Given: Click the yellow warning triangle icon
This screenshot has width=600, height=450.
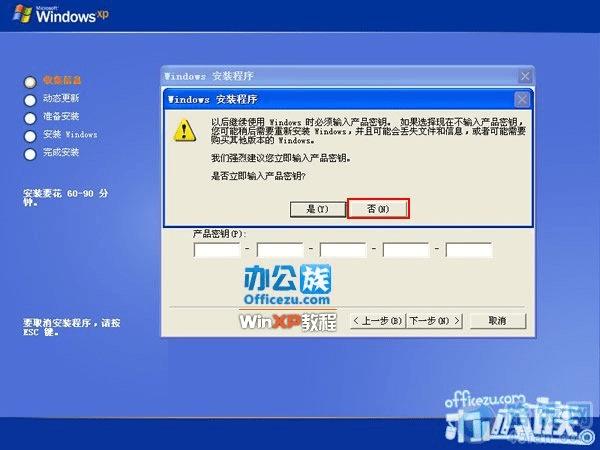Looking at the screenshot, I should (185, 130).
